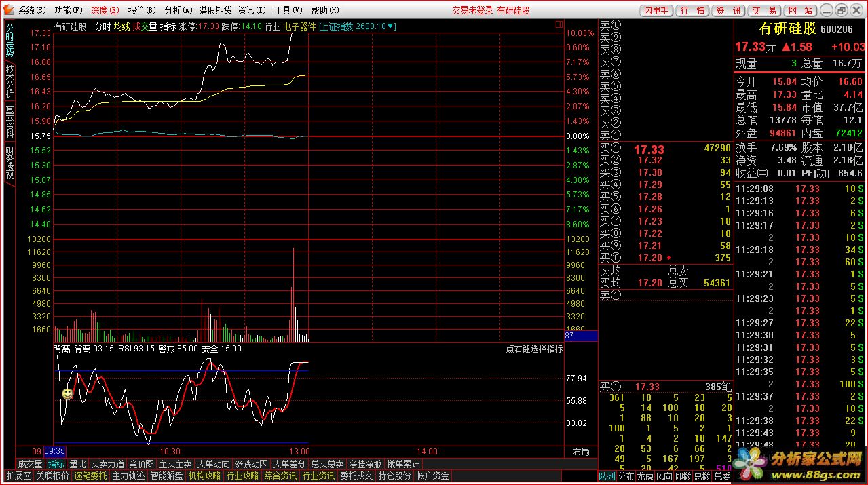The image size is (868, 485).
Task: Open the 港股期货 menu
Action: [215, 10]
